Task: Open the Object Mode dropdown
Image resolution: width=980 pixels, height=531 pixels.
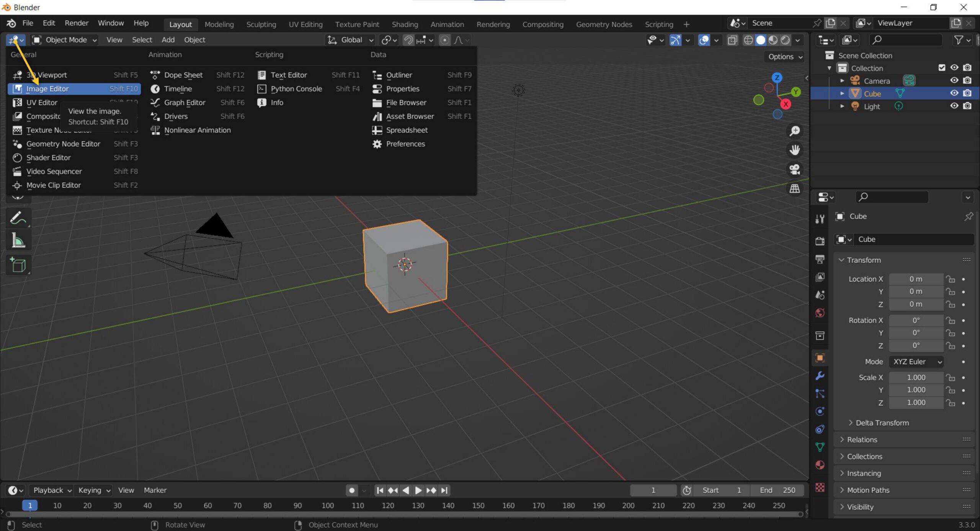Action: coord(64,40)
